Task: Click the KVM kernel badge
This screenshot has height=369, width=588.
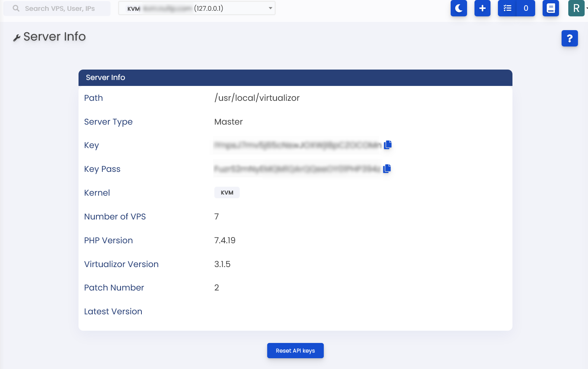Action: coord(227,193)
